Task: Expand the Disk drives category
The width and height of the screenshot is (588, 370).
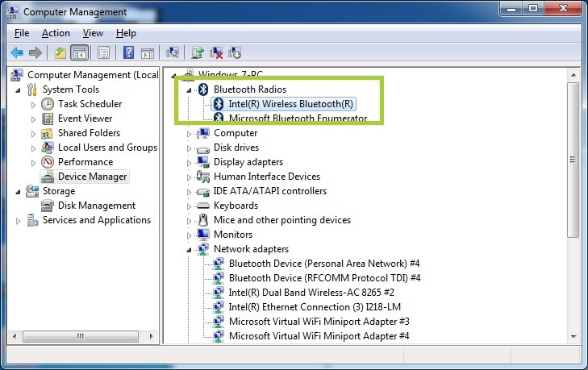Action: point(189,148)
